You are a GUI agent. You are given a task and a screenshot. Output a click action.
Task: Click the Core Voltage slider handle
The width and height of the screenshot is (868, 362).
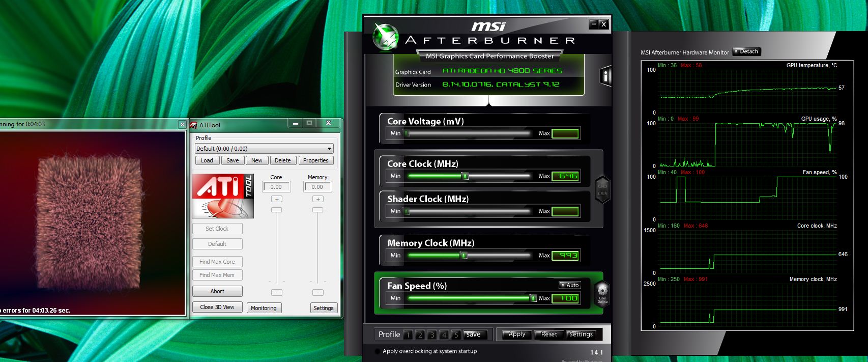407,133
